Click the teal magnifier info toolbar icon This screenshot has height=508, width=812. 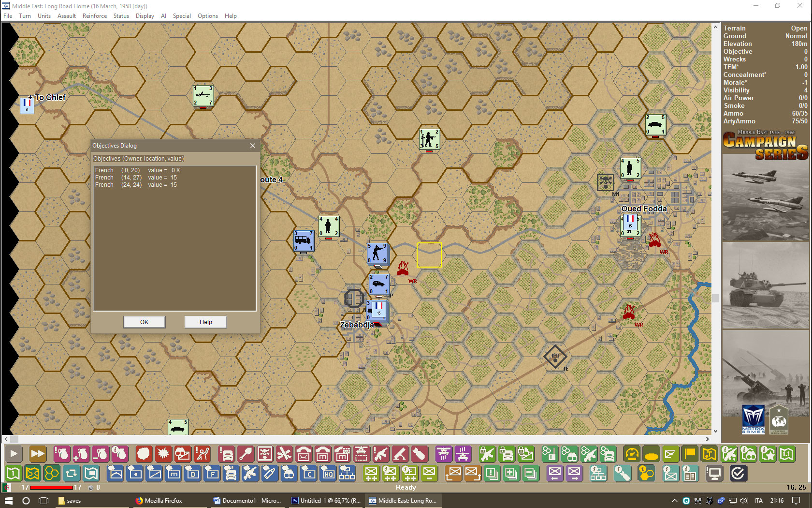623,473
